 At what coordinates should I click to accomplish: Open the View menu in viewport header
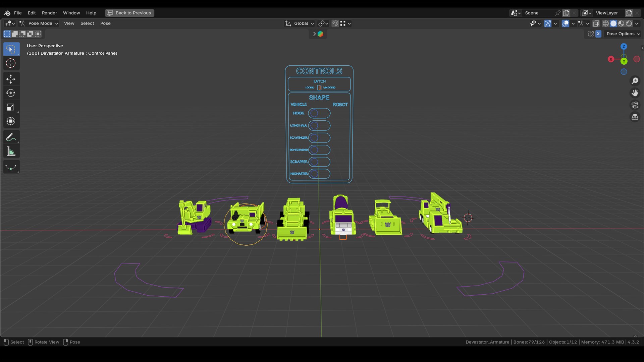pyautogui.click(x=69, y=23)
